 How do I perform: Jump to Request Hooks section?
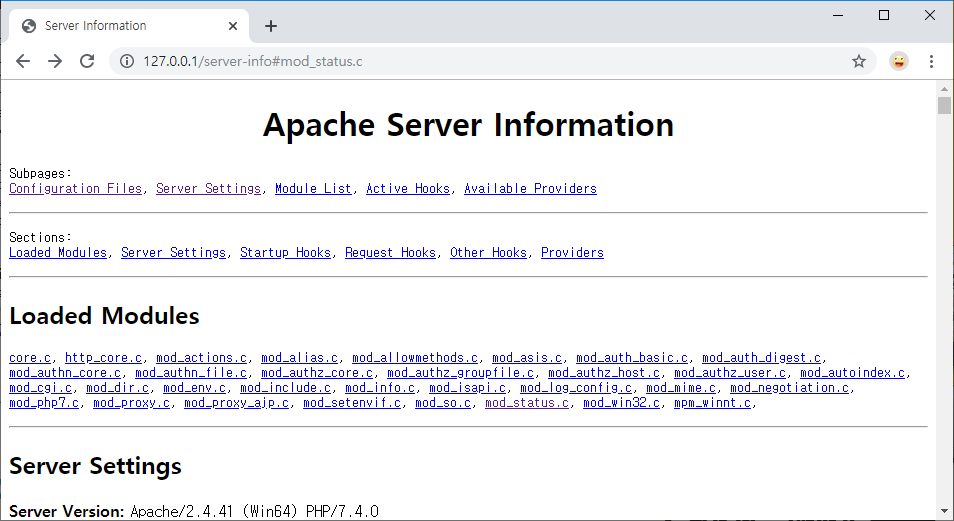[x=391, y=253]
